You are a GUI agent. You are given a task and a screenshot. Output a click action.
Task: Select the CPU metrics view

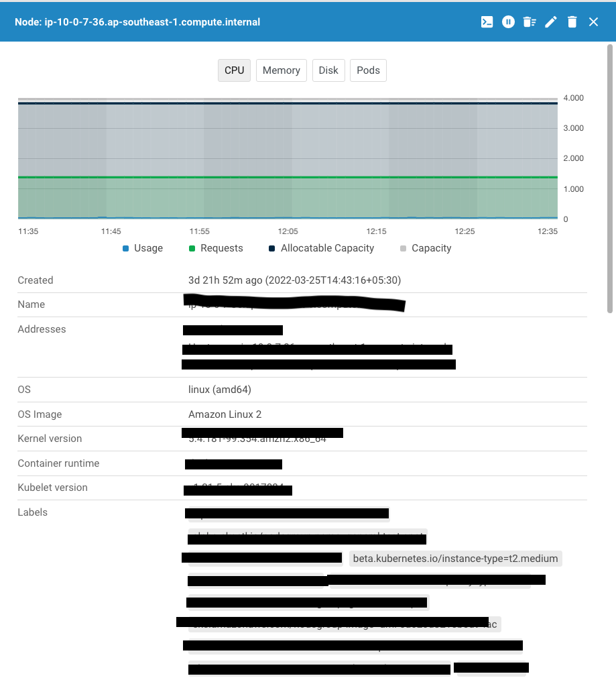(233, 70)
